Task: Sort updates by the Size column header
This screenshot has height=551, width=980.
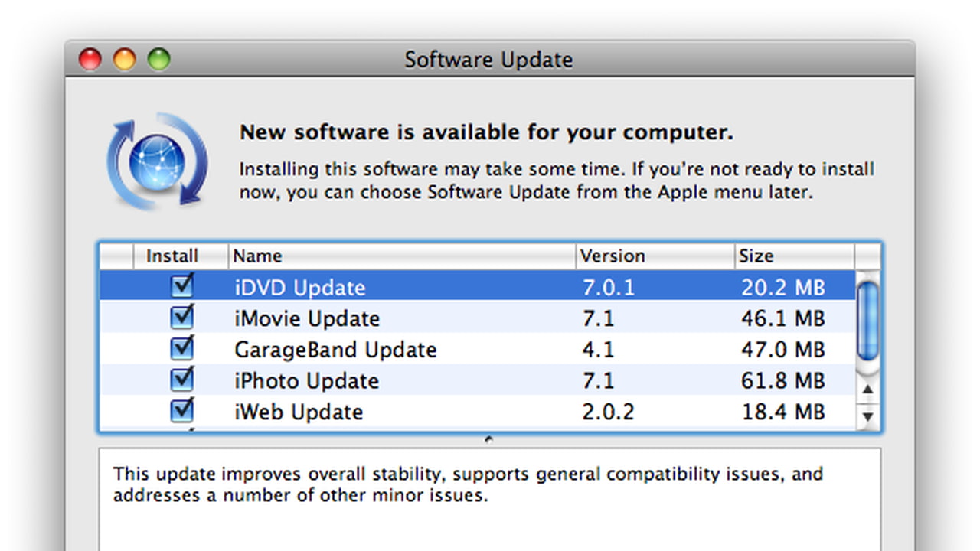Action: [794, 256]
